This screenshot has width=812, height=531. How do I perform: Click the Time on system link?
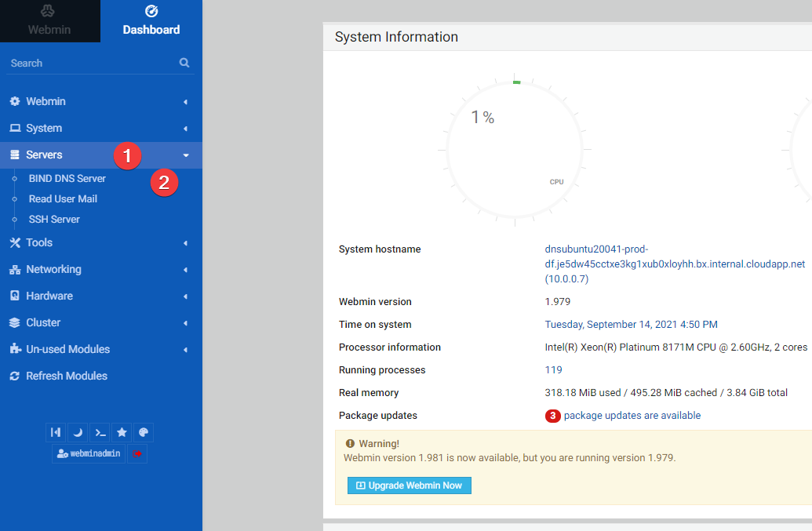tap(631, 325)
